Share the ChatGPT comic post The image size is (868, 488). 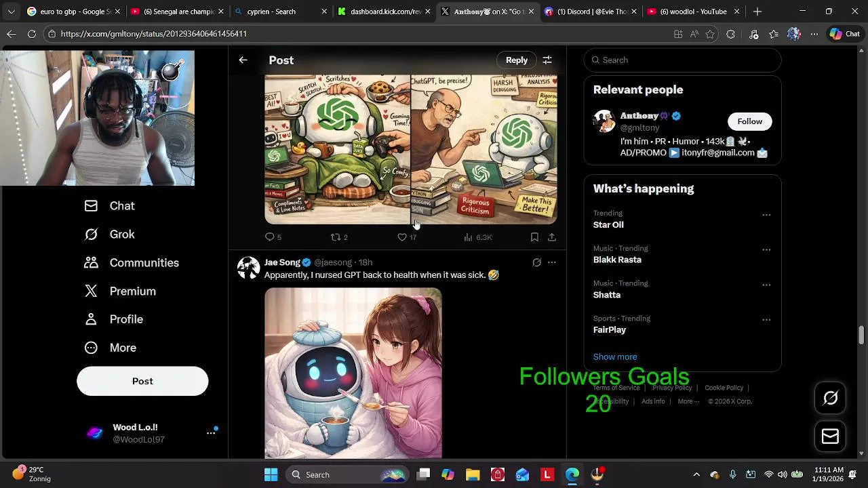tap(552, 237)
